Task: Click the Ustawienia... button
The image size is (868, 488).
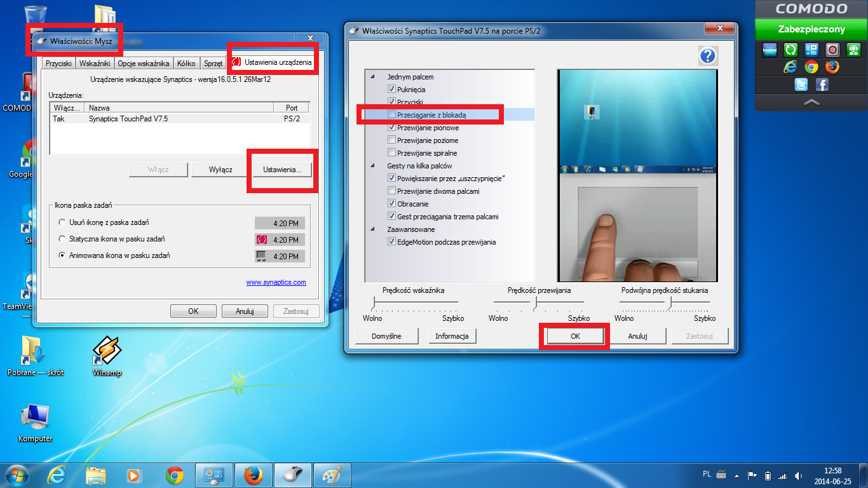Action: tap(281, 170)
